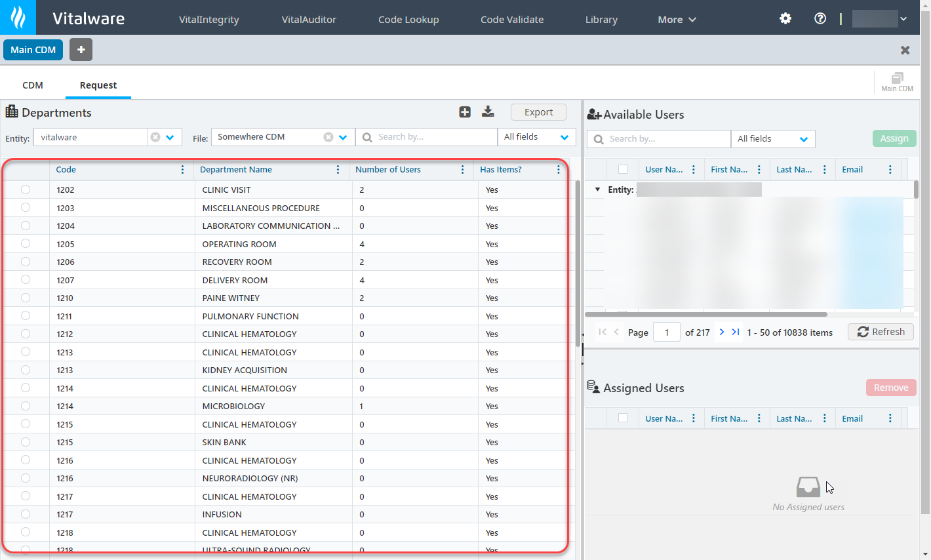Jump to last page of available users
931x560 pixels.
coord(736,332)
